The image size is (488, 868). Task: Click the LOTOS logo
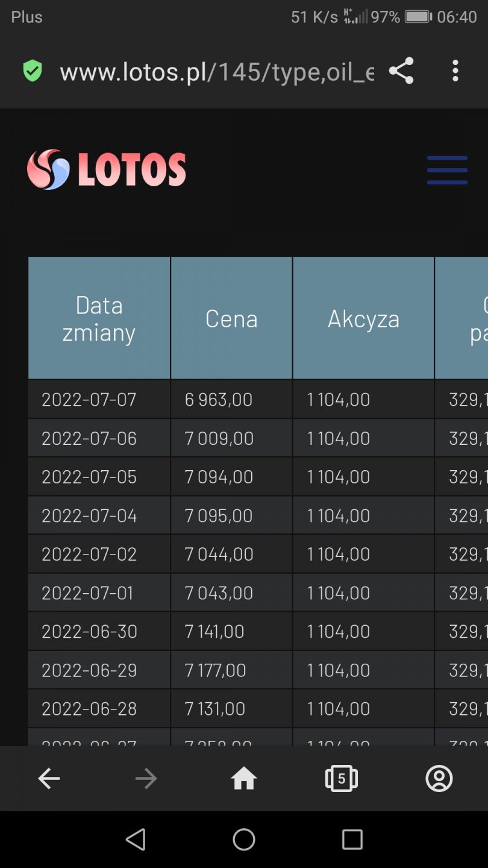(107, 169)
